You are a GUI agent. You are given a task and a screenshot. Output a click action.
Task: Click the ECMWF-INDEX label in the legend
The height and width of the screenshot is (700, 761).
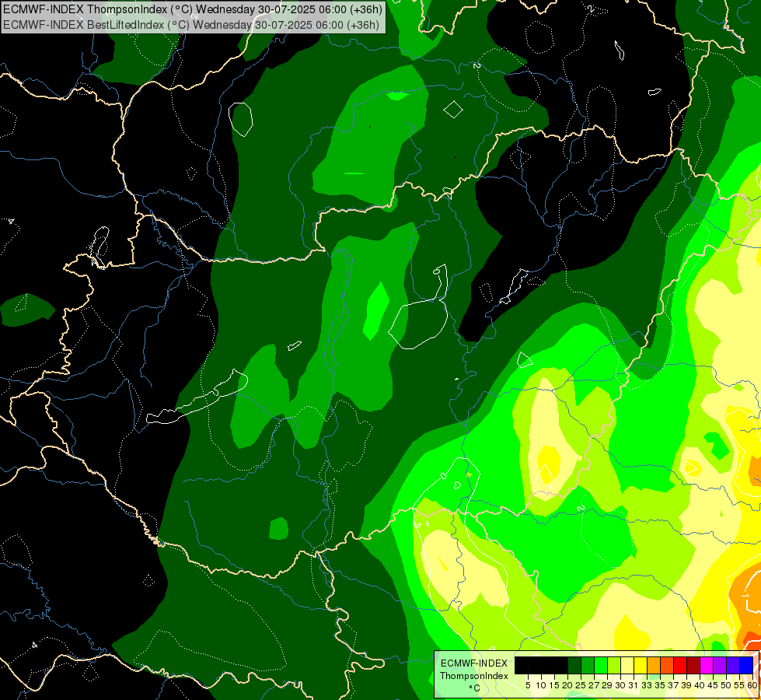pyautogui.click(x=474, y=663)
